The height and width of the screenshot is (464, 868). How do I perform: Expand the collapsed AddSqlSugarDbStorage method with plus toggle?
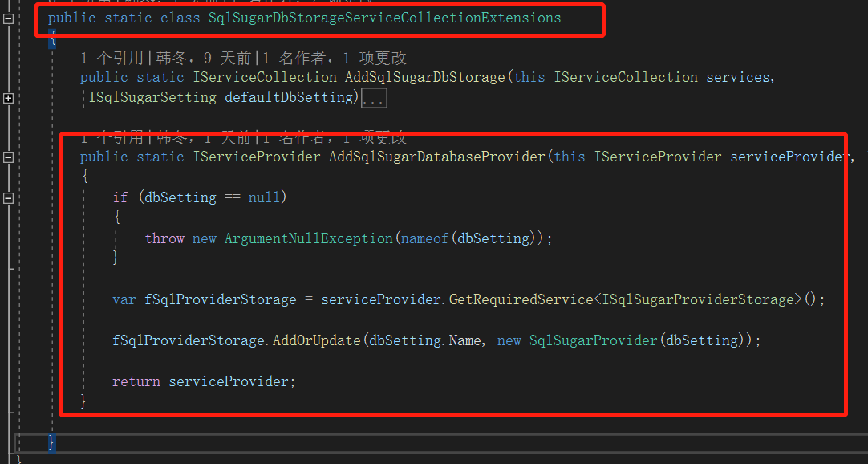tap(8, 98)
